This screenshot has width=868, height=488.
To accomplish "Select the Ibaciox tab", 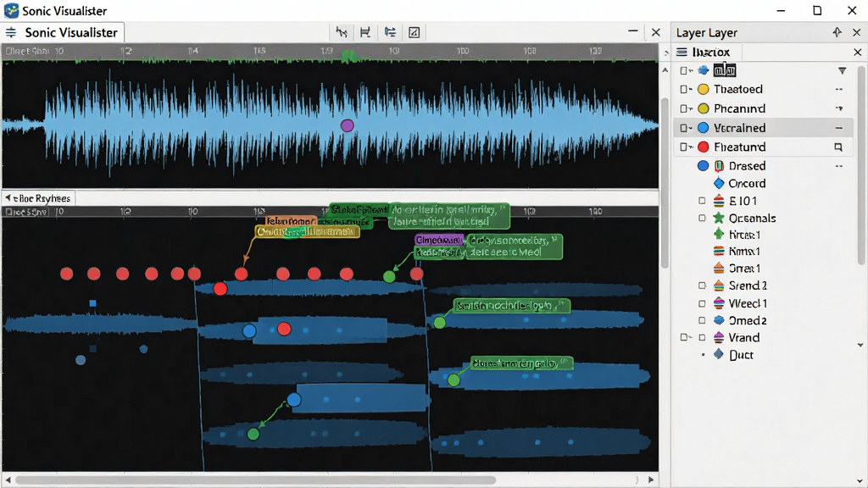I will [x=711, y=52].
